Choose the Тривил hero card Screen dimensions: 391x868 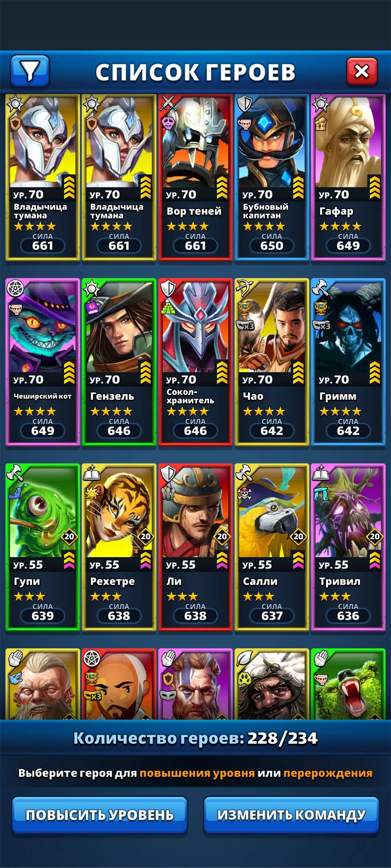[x=348, y=547]
